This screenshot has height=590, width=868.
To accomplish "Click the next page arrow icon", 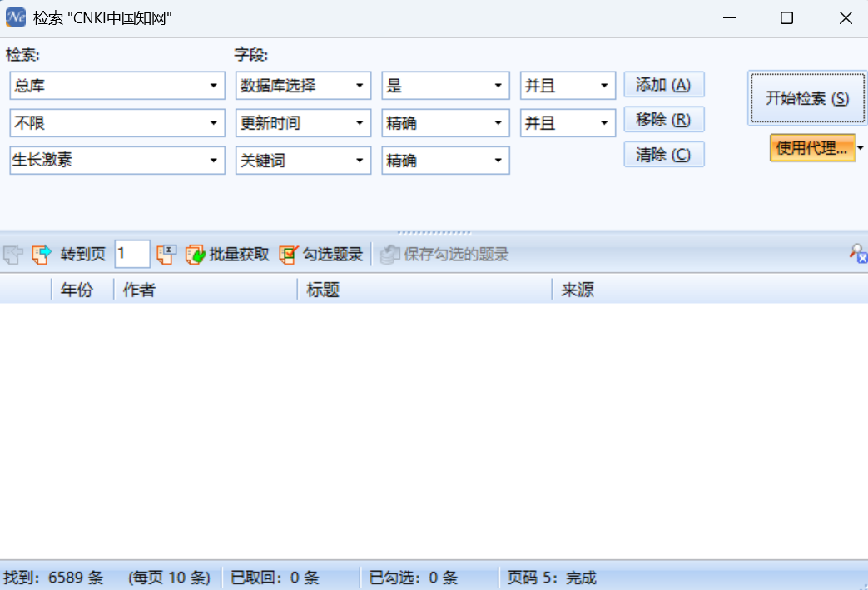I will (x=42, y=255).
